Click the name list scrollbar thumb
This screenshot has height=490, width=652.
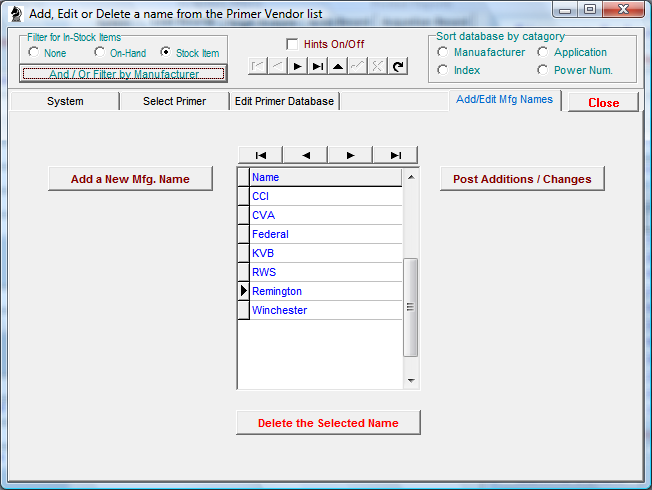tap(411, 307)
